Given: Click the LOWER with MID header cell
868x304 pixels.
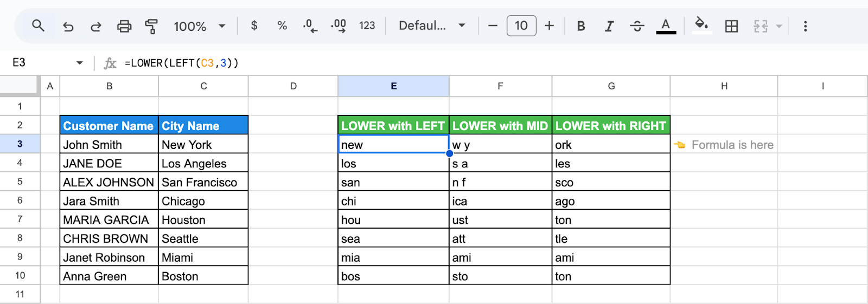Looking at the screenshot, I should [x=500, y=125].
